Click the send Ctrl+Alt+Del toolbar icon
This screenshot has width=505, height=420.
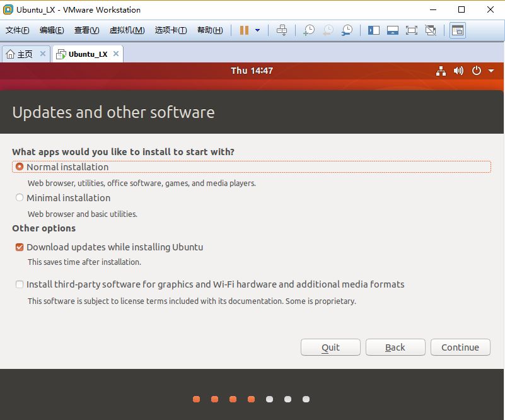[x=282, y=30]
